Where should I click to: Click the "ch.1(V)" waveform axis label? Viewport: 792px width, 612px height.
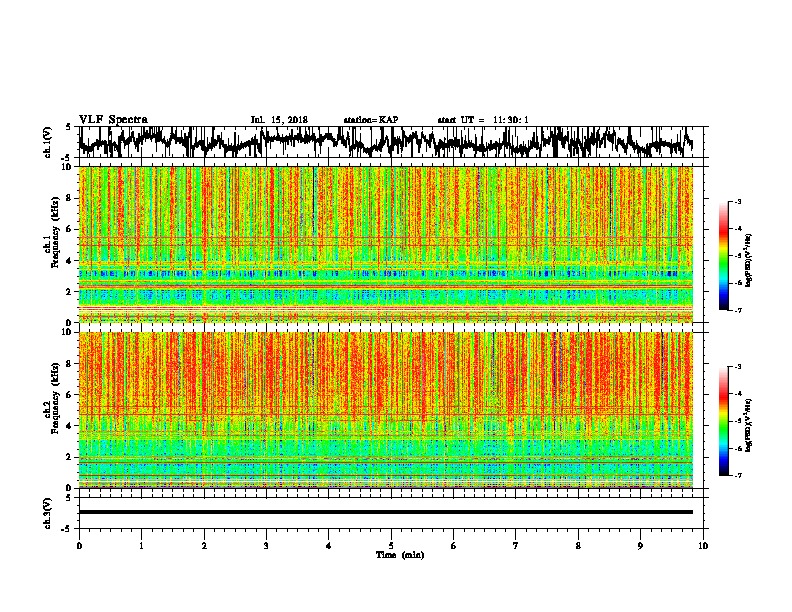(48, 142)
